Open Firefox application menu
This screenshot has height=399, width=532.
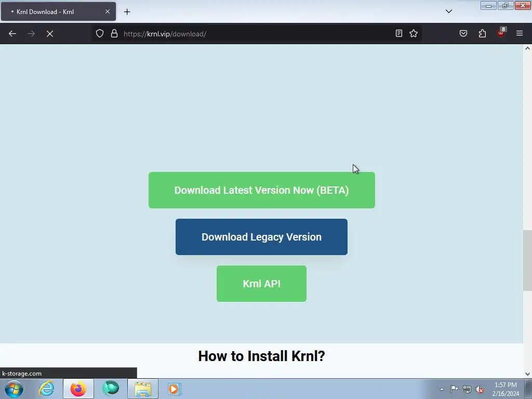coord(520,33)
